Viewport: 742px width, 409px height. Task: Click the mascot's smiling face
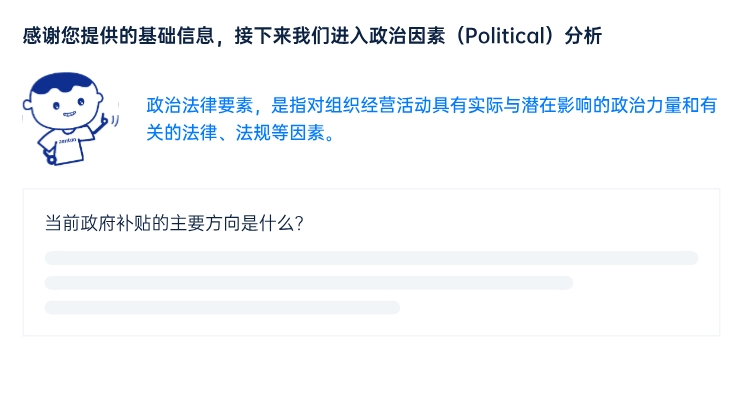coord(64,111)
